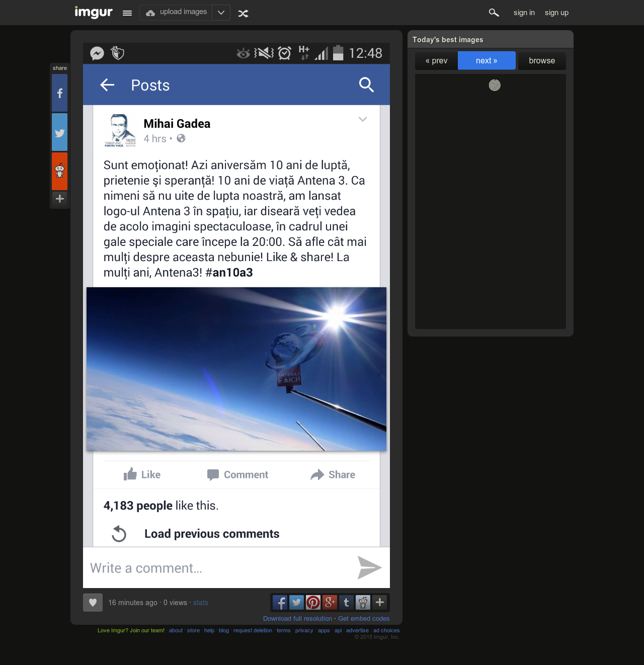Open the privacy footer link
The height and width of the screenshot is (665, 644).
(304, 630)
